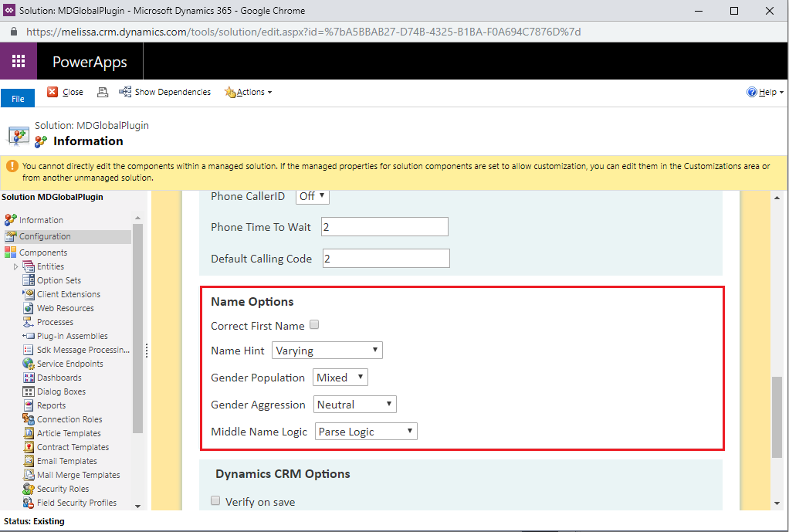Select Email Templates in the tree

pos(67,461)
